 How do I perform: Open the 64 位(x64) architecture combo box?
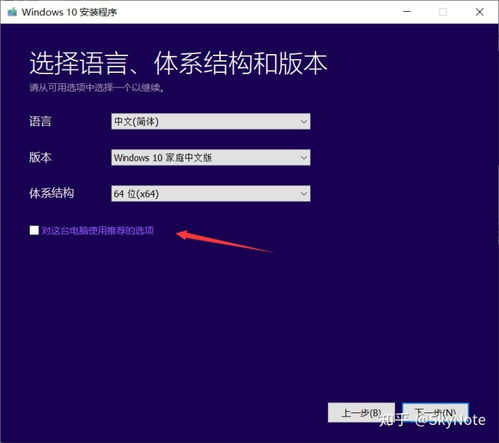coord(211,194)
